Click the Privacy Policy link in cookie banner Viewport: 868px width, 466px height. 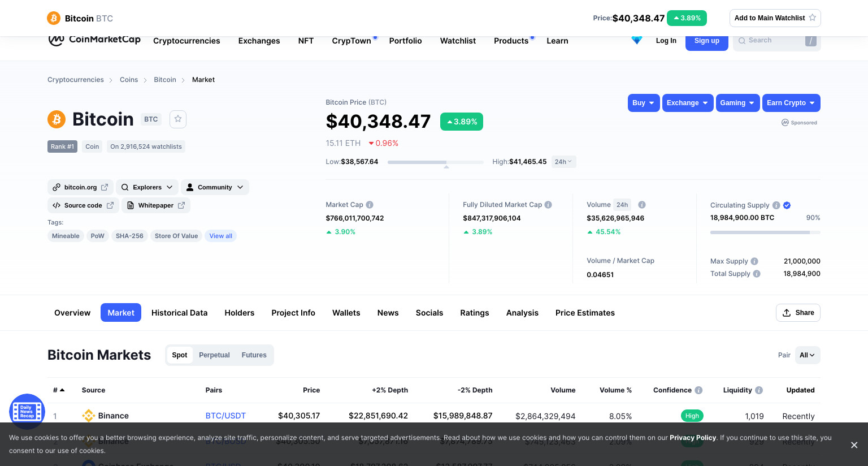[693, 438]
